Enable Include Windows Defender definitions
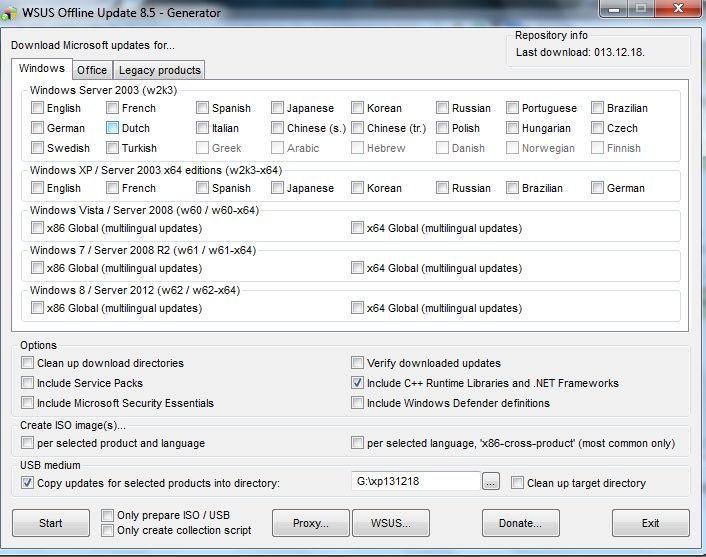This screenshot has height=557, width=706. point(358,403)
